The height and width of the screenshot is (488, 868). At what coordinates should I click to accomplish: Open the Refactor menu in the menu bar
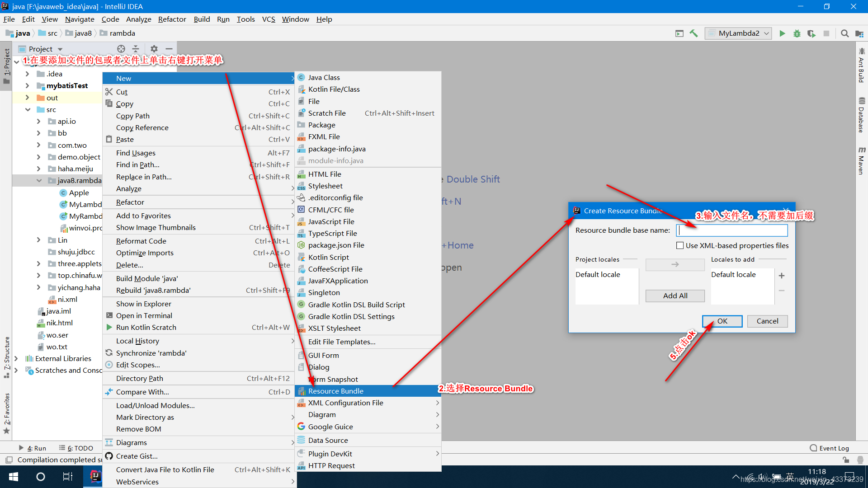pos(172,19)
